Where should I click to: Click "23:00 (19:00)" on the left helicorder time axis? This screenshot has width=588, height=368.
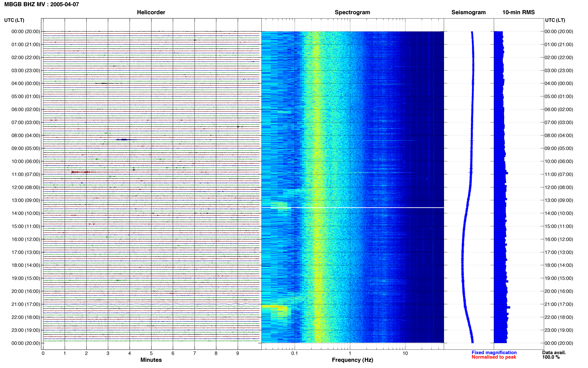point(26,330)
